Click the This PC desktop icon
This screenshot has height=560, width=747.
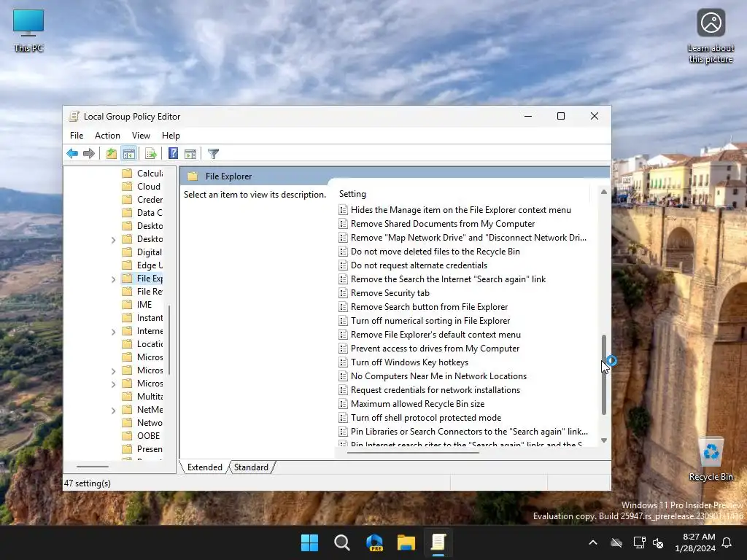(28, 30)
